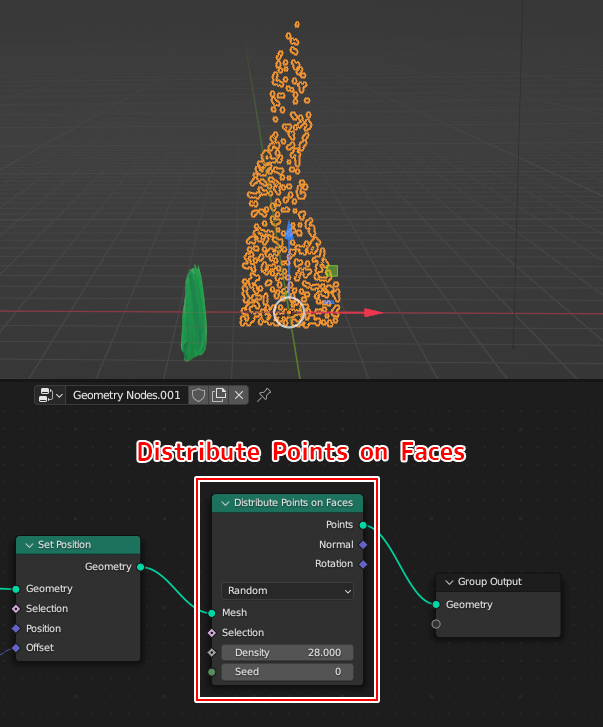Click the Mesh input socket
This screenshot has width=603, height=727.
212,613
